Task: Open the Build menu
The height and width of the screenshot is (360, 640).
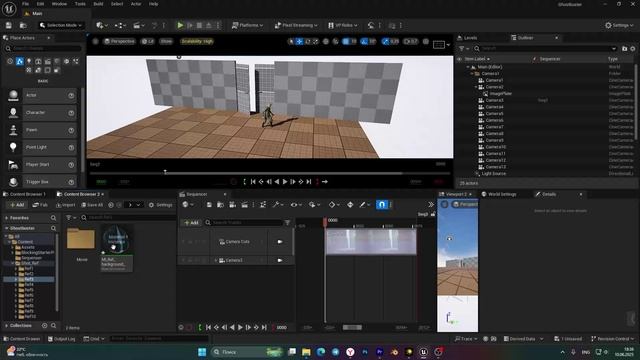Action: click(x=98, y=4)
